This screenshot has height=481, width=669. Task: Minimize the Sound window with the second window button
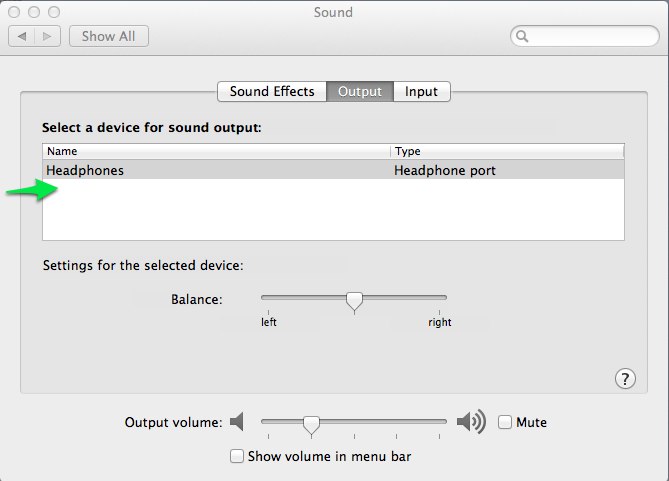click(x=34, y=12)
